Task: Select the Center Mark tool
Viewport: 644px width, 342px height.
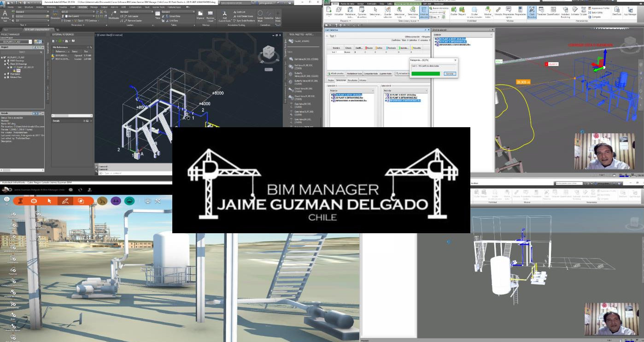Action: click(x=260, y=16)
